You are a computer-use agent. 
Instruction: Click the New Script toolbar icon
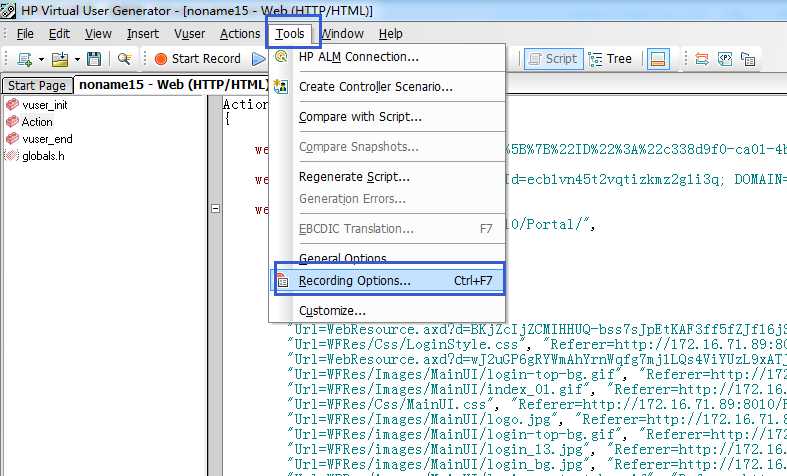(x=24, y=59)
